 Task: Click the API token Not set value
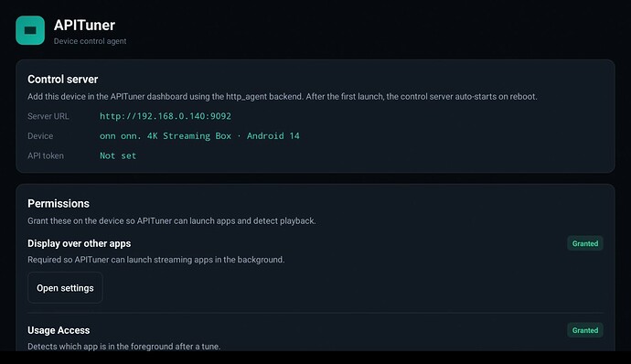click(118, 155)
